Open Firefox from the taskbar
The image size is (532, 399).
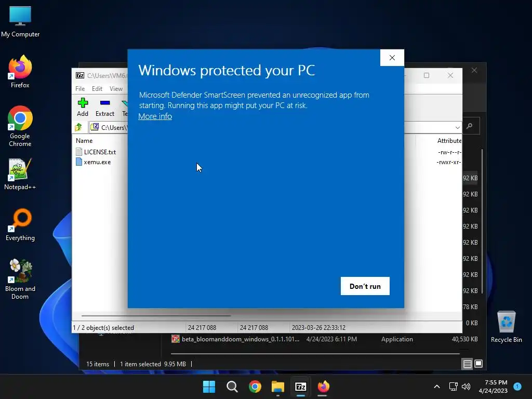[x=323, y=387]
